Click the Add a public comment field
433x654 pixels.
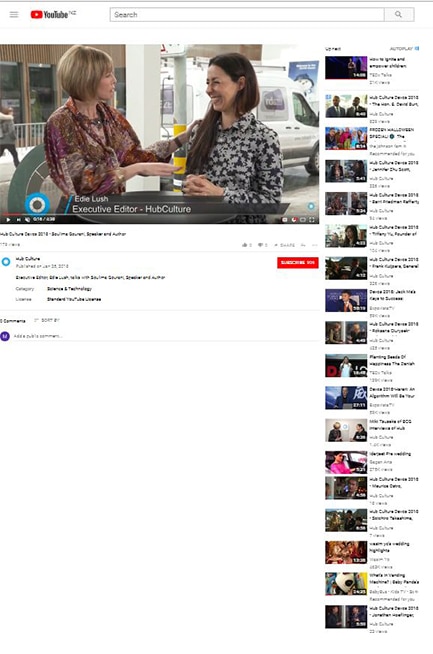[x=166, y=336]
